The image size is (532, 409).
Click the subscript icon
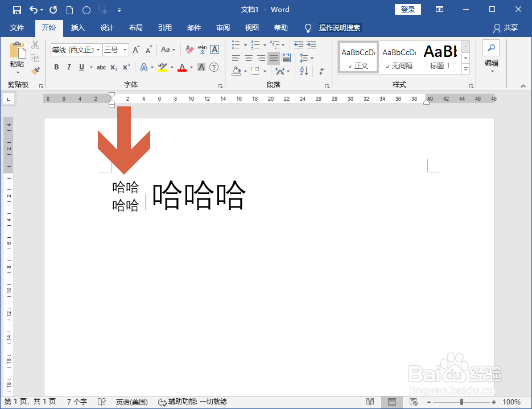[x=113, y=67]
